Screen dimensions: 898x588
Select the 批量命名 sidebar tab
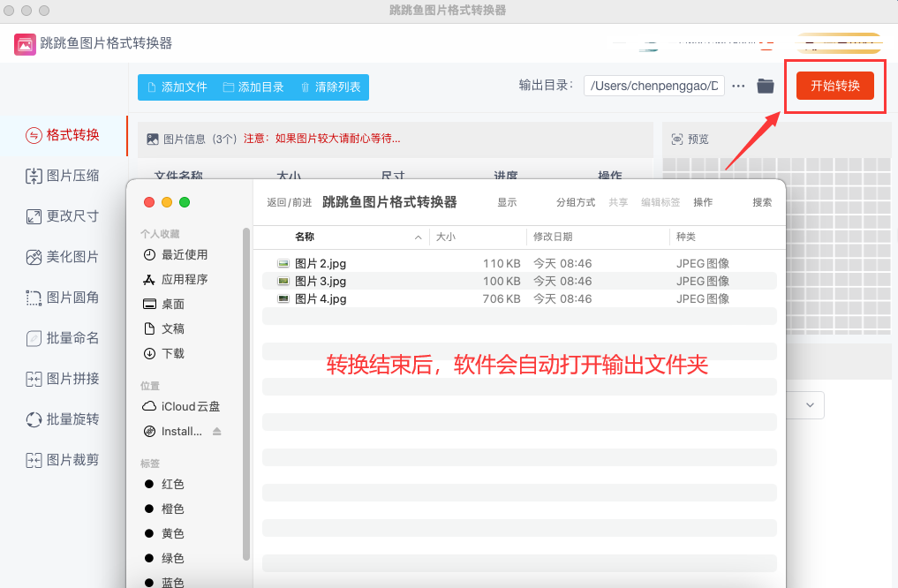coord(63,338)
